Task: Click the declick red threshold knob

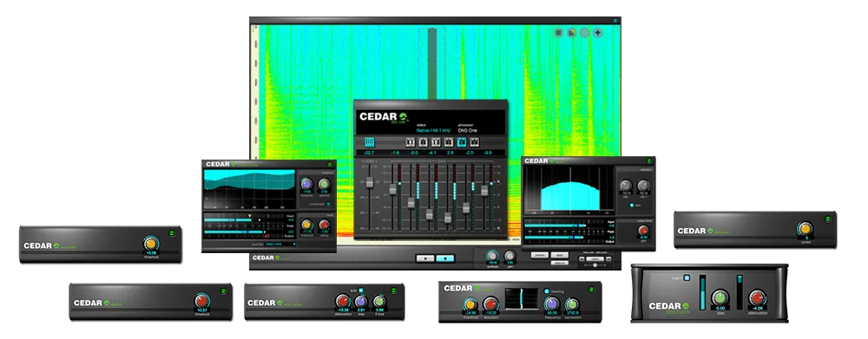Action: [x=202, y=301]
